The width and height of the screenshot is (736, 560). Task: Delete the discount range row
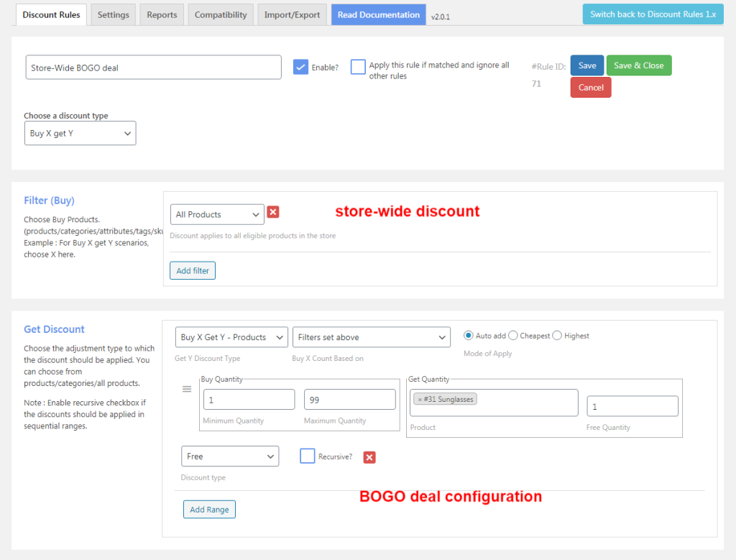coord(369,456)
